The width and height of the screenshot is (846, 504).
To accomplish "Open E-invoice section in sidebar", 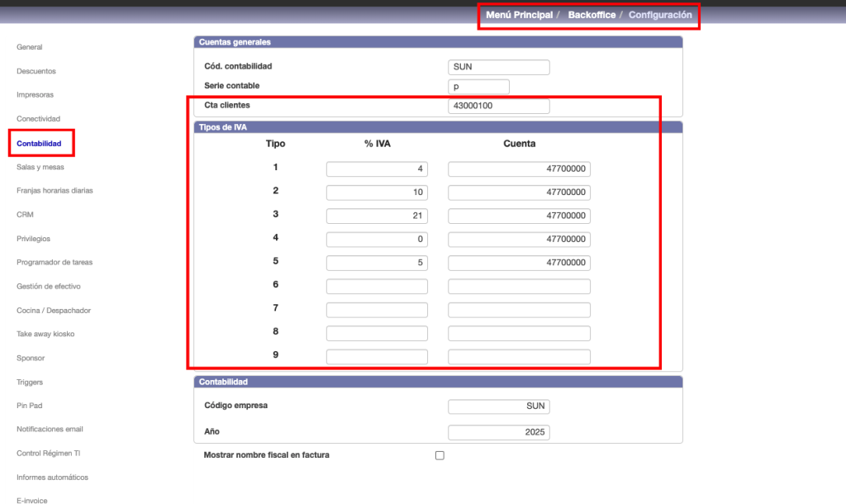I will (x=32, y=501).
